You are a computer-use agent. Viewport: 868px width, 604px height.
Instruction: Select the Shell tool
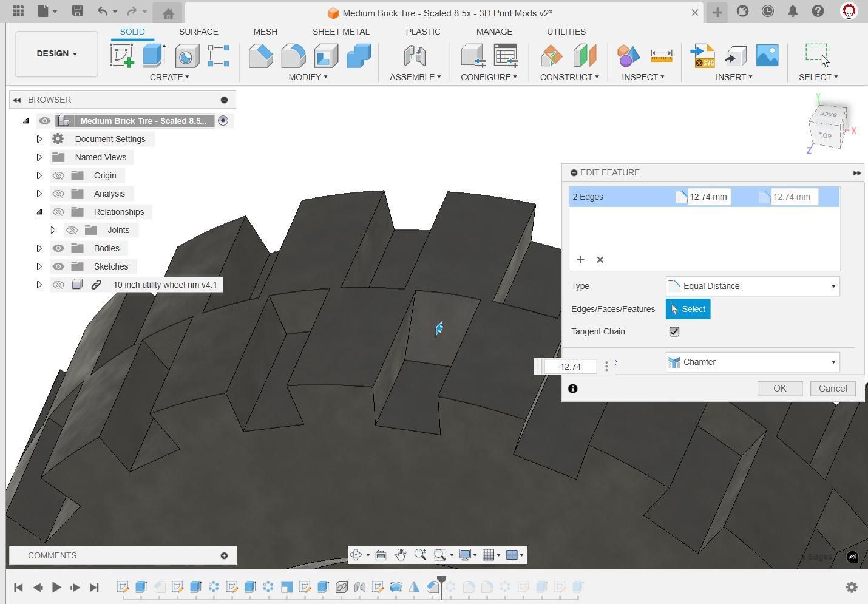click(326, 55)
